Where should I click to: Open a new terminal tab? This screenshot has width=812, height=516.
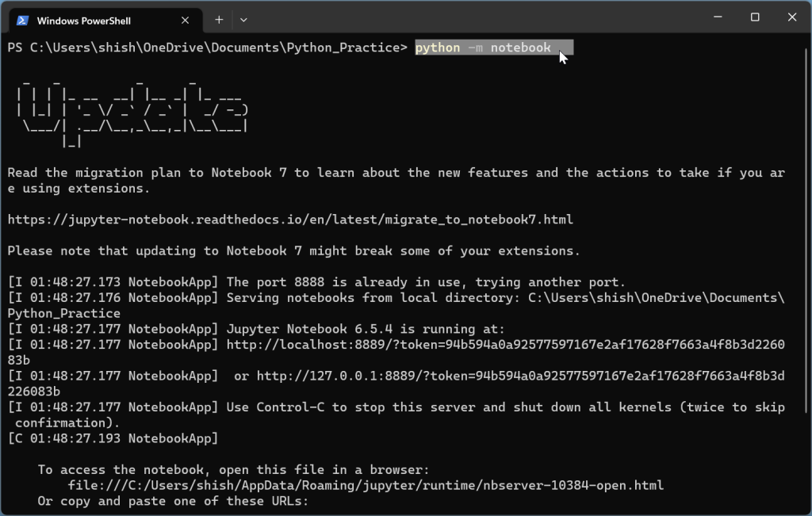click(219, 20)
